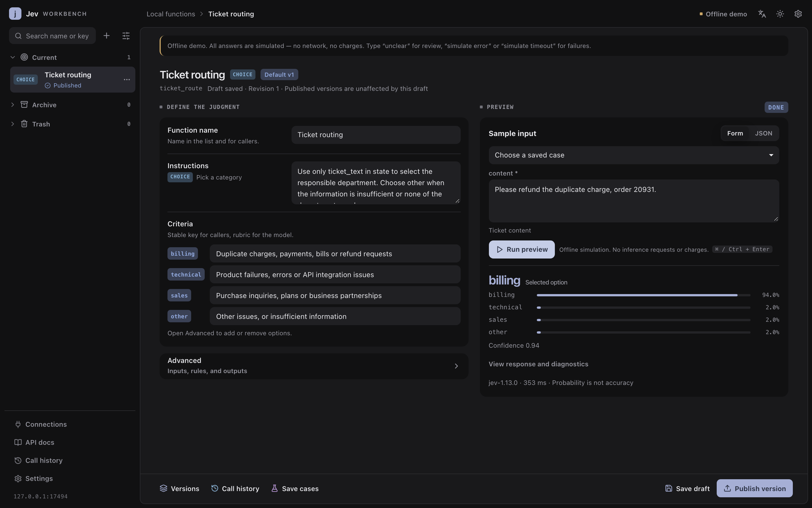Click the Jev workbench logo icon
812x508 pixels.
15,14
